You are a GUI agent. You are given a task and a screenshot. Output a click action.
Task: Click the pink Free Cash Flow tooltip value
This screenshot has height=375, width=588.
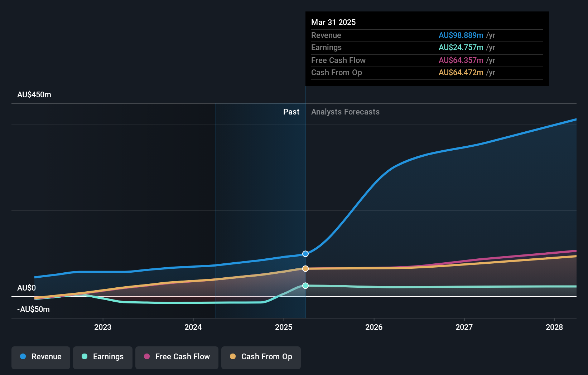pos(461,60)
